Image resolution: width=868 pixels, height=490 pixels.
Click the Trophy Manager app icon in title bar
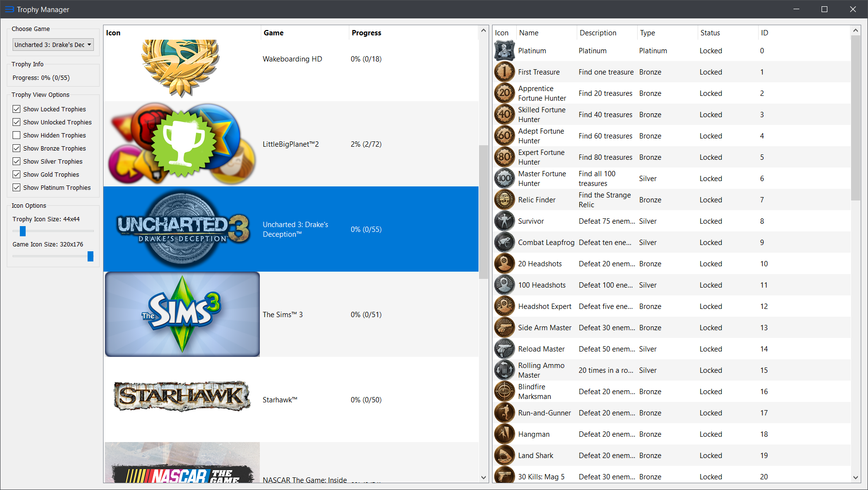click(x=9, y=9)
